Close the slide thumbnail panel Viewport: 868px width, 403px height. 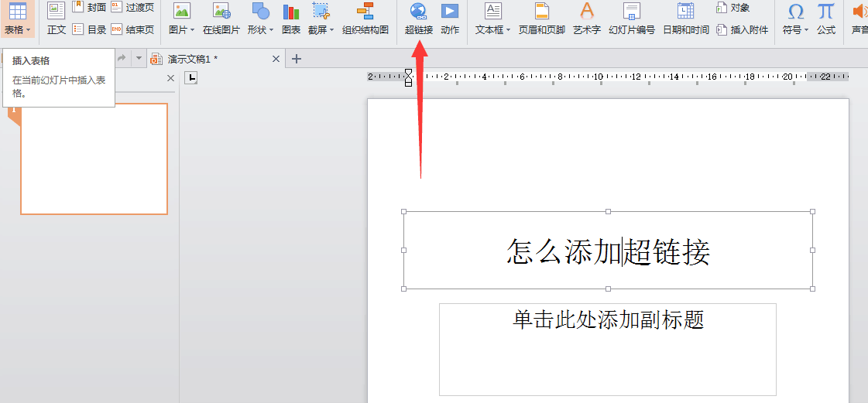pos(170,78)
